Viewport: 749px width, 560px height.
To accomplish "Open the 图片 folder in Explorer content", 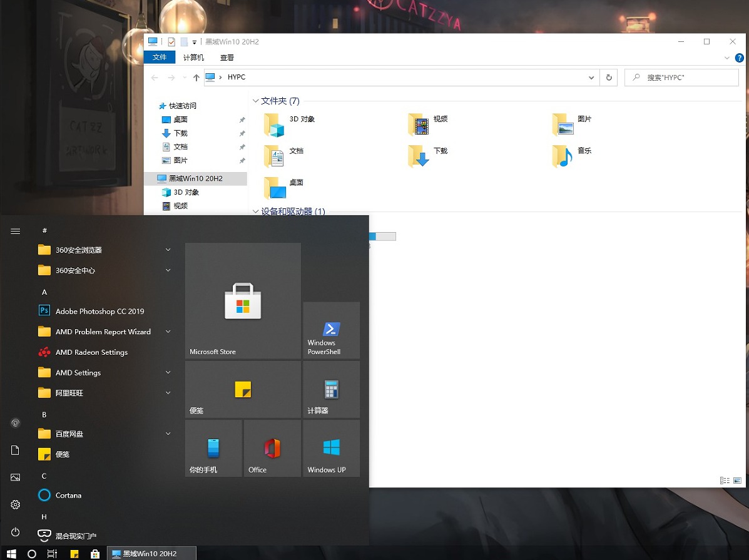I will coord(572,125).
